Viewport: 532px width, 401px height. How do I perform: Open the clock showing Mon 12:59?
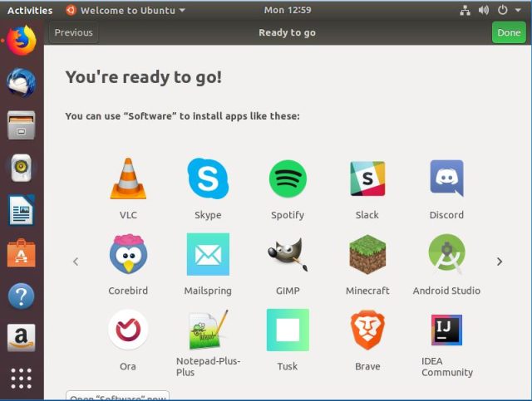click(x=286, y=10)
